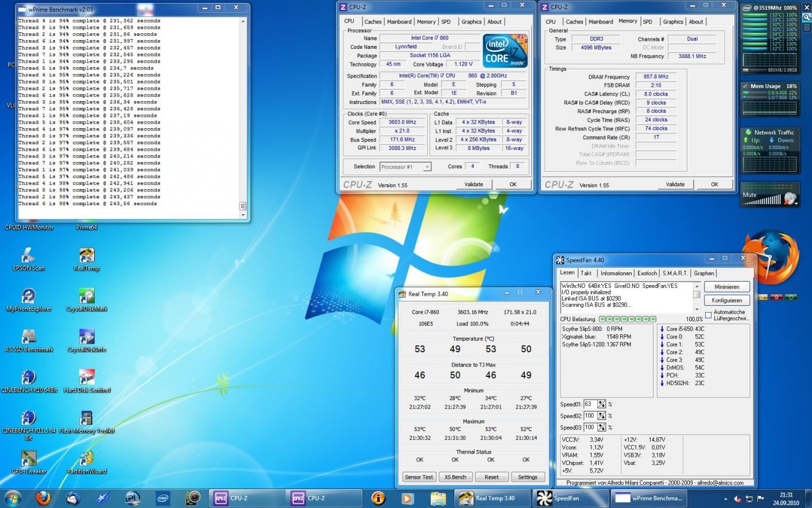Launch Firefox from the taskbar
812x508 pixels.
click(43, 498)
